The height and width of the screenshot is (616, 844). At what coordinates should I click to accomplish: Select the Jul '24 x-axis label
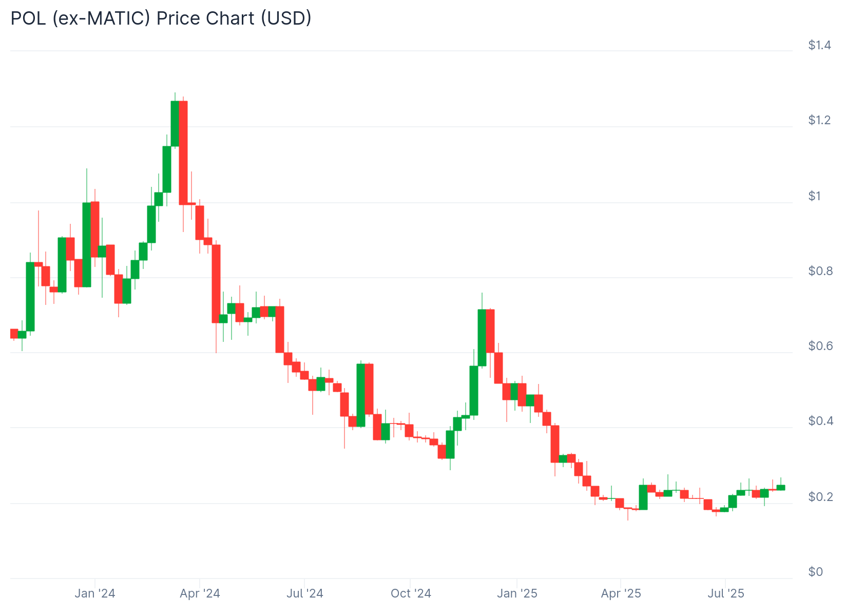coord(304,594)
